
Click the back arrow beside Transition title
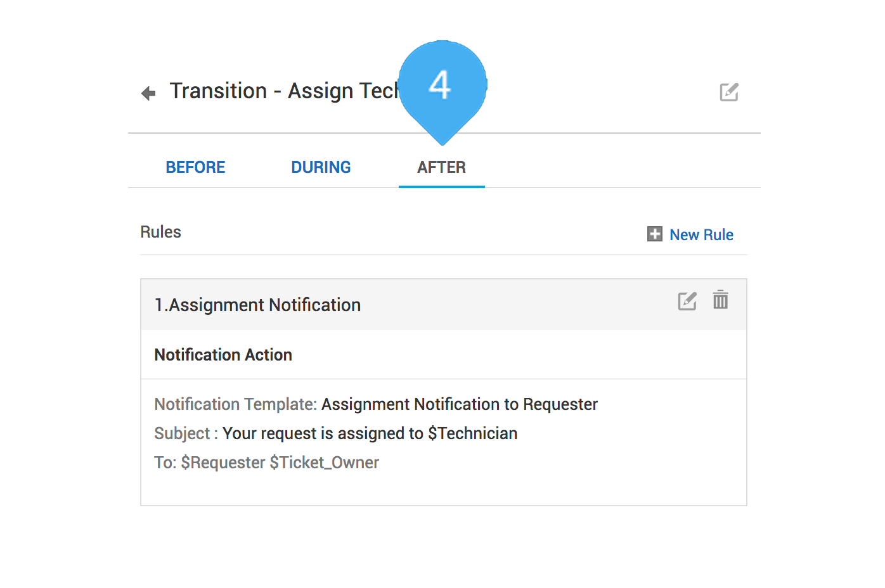click(148, 94)
